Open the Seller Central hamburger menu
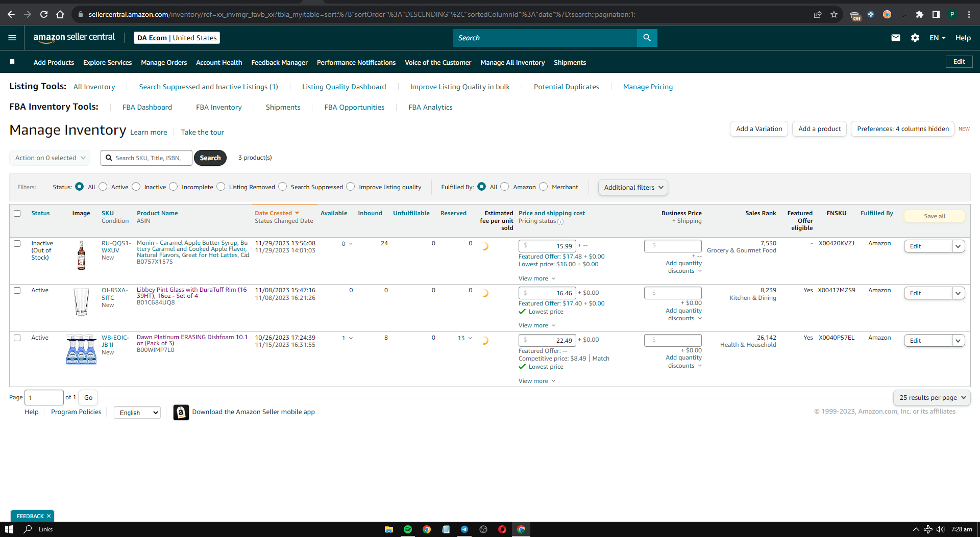The height and width of the screenshot is (537, 980). pyautogui.click(x=12, y=38)
